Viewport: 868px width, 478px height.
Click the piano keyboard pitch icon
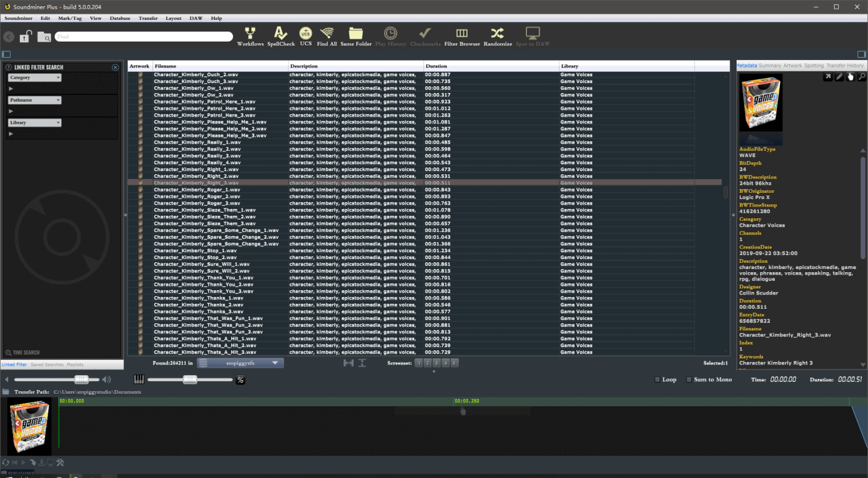pos(139,379)
